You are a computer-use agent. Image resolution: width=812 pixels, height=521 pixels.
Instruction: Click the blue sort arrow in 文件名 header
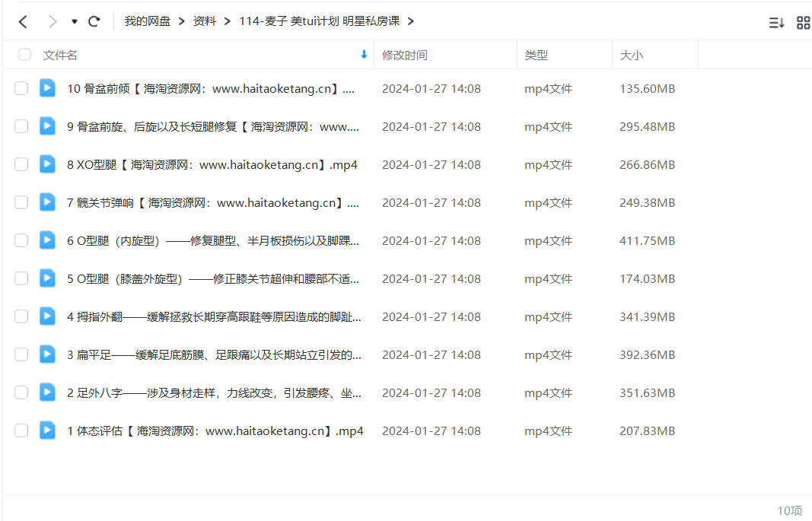(x=364, y=54)
